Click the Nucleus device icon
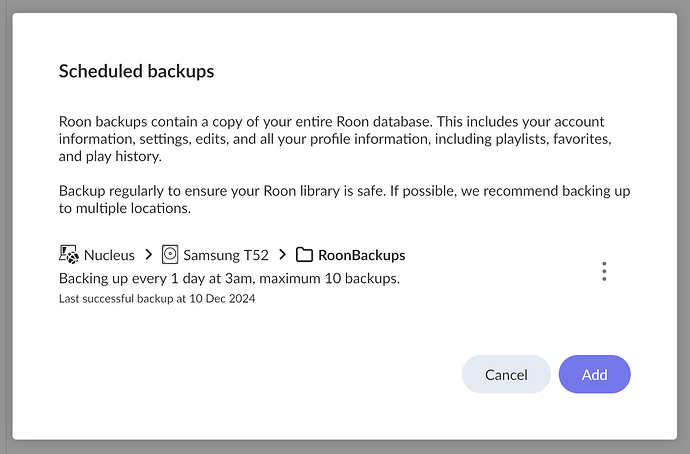The image size is (690, 454). point(69,255)
